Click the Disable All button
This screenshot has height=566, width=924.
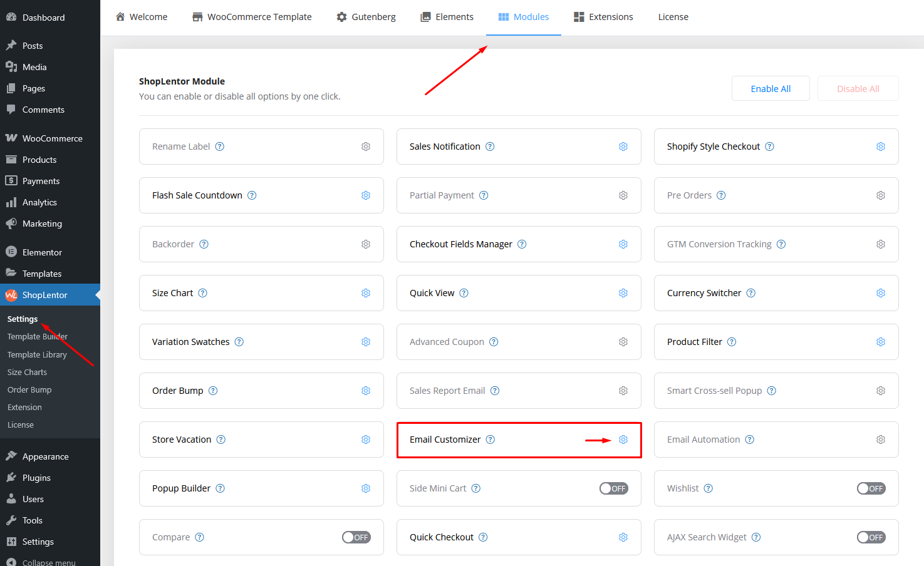pyautogui.click(x=858, y=89)
